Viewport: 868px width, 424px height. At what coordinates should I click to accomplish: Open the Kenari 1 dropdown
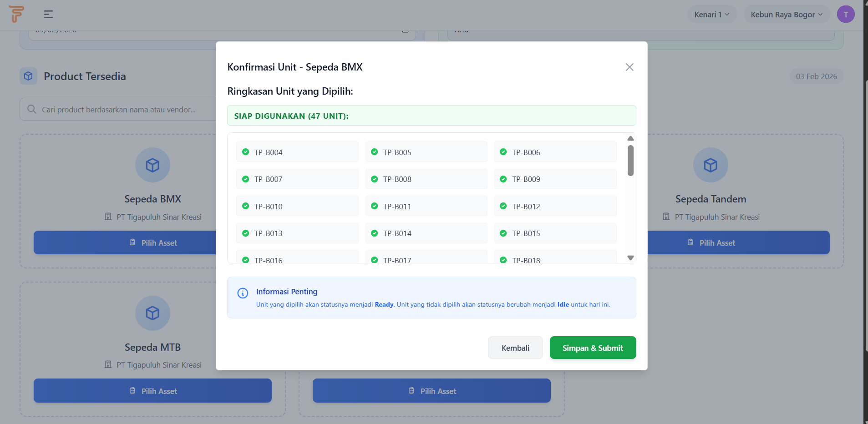pyautogui.click(x=711, y=15)
